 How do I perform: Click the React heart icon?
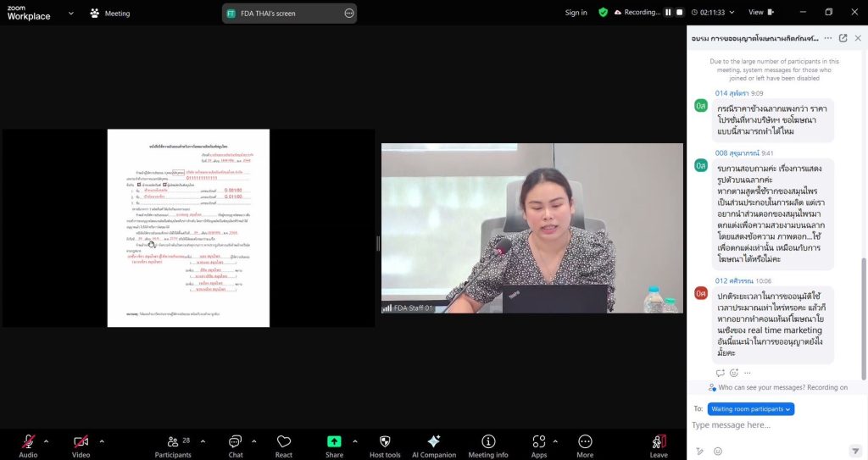tap(284, 441)
